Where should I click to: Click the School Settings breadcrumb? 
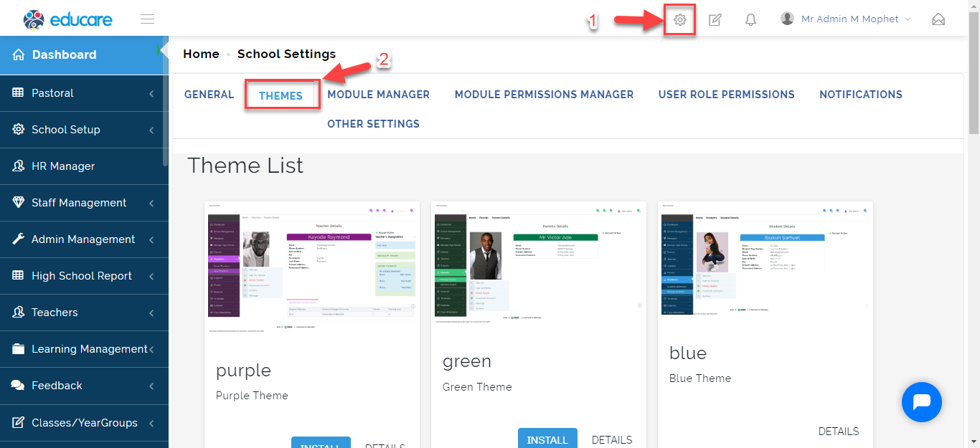click(286, 54)
